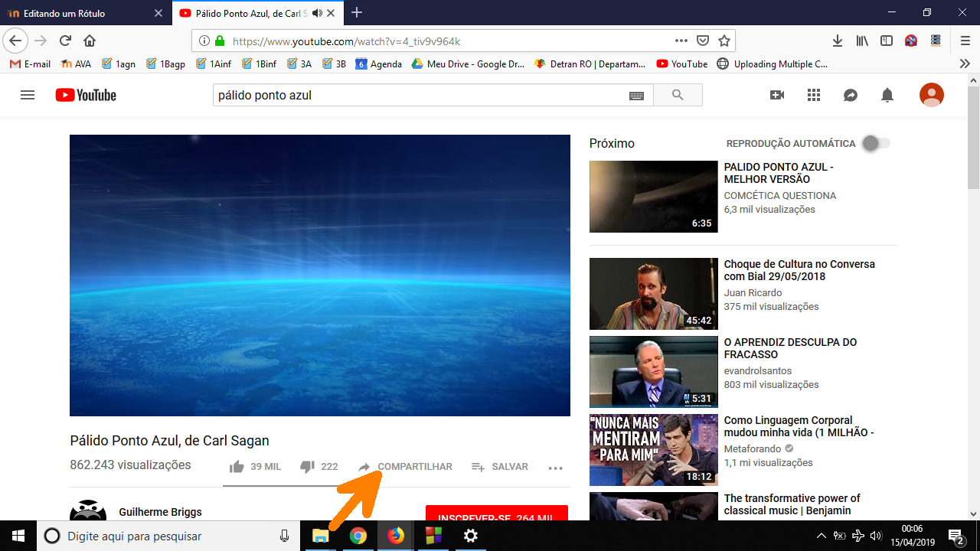Open YouTube messages share icon
The image size is (980, 551).
point(851,95)
